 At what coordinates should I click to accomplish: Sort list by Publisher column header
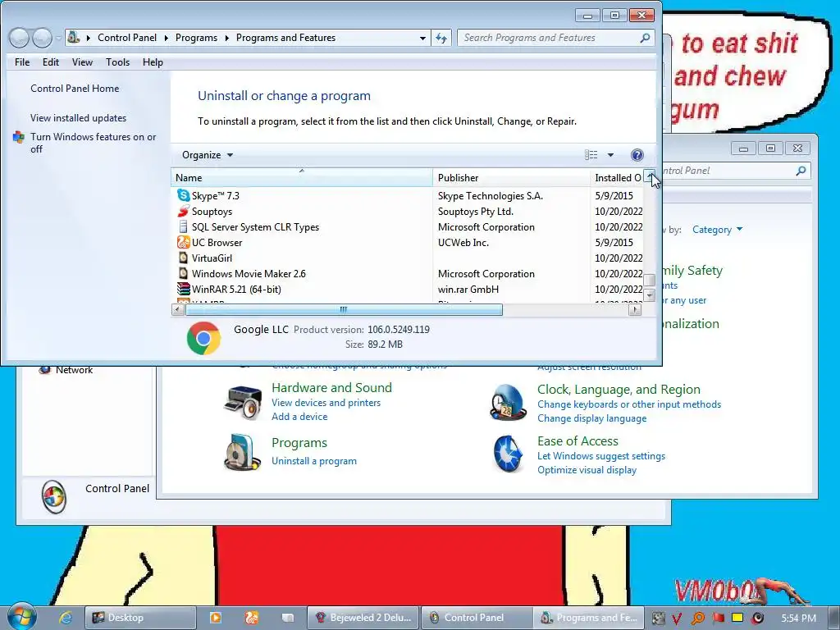[x=511, y=178]
